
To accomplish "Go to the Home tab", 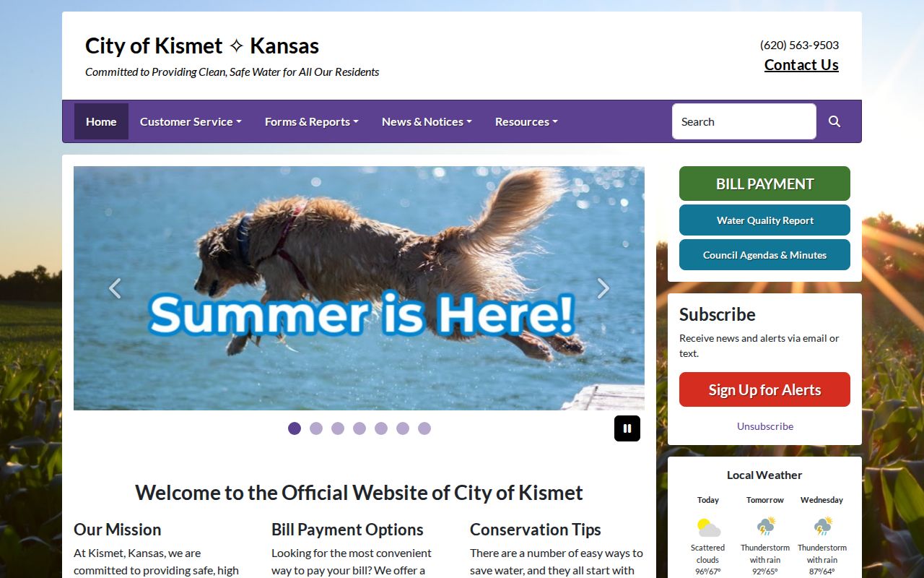I will coord(101,121).
